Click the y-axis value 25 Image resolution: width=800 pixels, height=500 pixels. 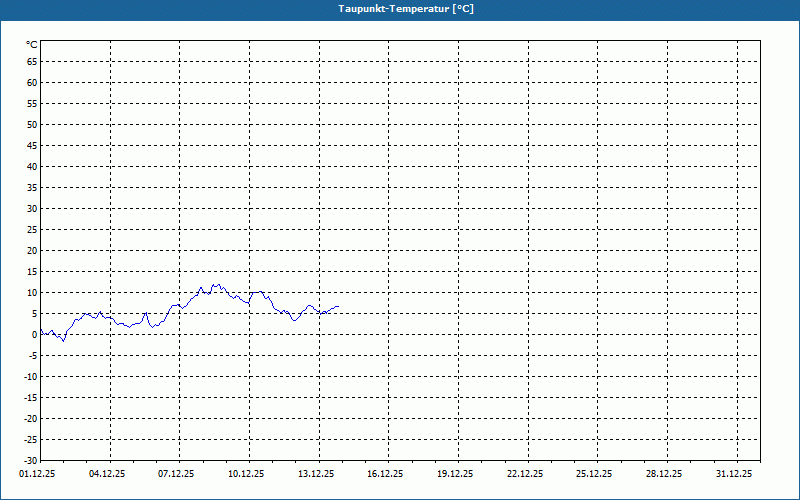[x=32, y=230]
